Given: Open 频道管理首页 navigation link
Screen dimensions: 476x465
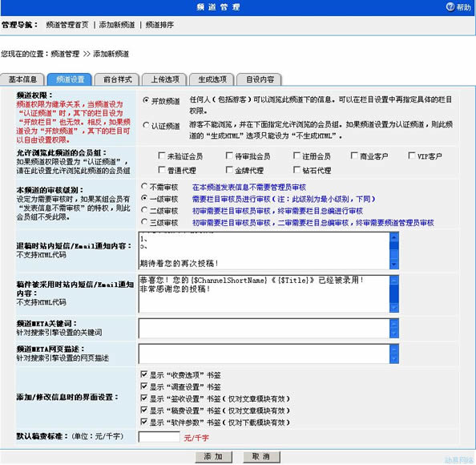Looking at the screenshot, I should [x=67, y=25].
